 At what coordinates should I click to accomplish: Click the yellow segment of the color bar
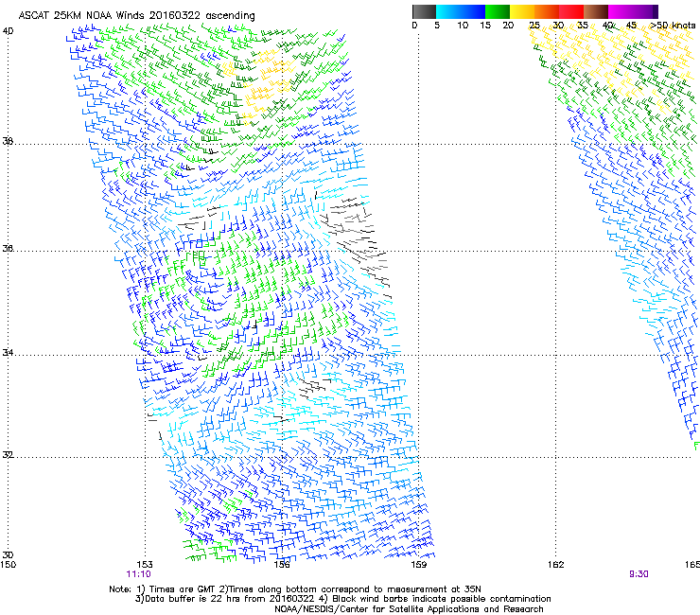[x=522, y=11]
